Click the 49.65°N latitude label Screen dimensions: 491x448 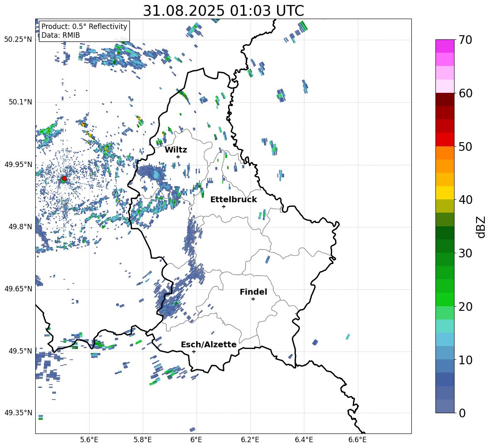point(18,289)
